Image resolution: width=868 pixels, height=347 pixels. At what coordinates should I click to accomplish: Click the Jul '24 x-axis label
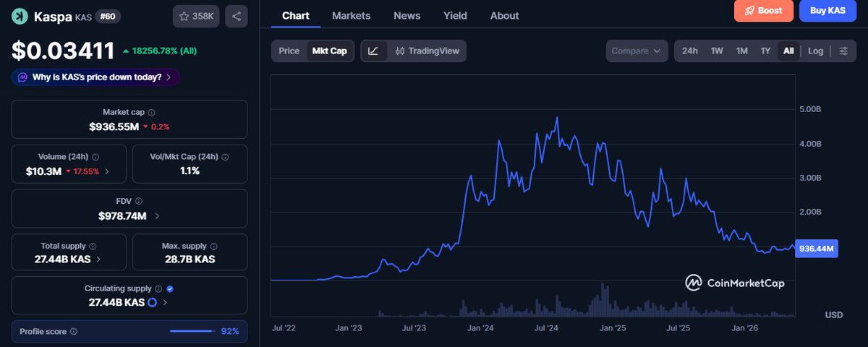tap(546, 327)
